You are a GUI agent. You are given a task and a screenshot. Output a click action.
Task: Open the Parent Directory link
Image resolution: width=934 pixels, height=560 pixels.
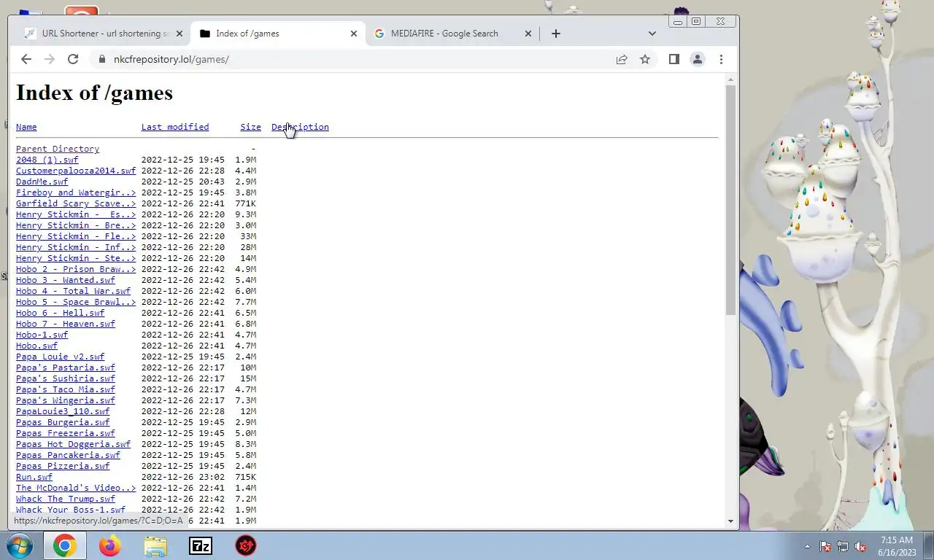pyautogui.click(x=58, y=149)
